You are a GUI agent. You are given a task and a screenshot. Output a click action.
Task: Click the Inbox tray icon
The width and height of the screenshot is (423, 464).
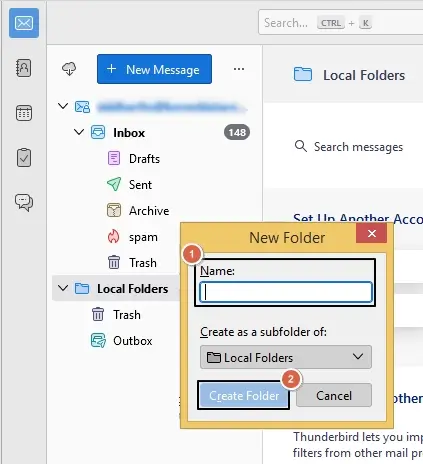click(98, 132)
